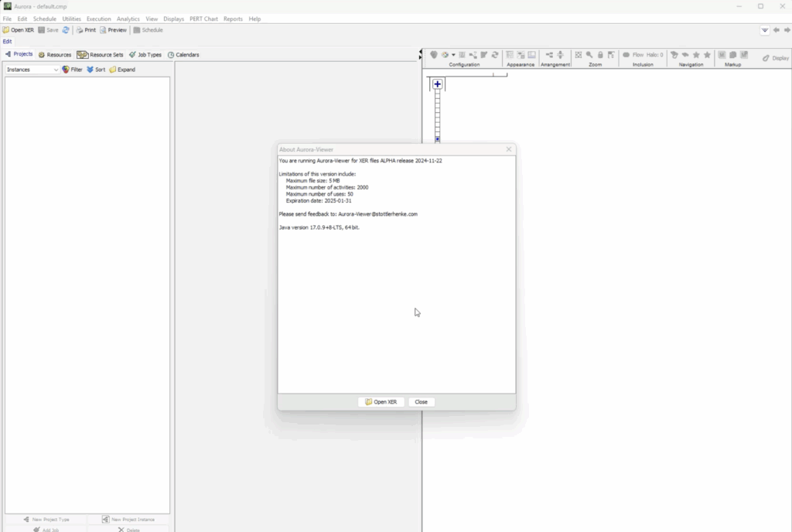Click the blue plus node in chart
Screen dimensions: 792x532
coord(437,84)
